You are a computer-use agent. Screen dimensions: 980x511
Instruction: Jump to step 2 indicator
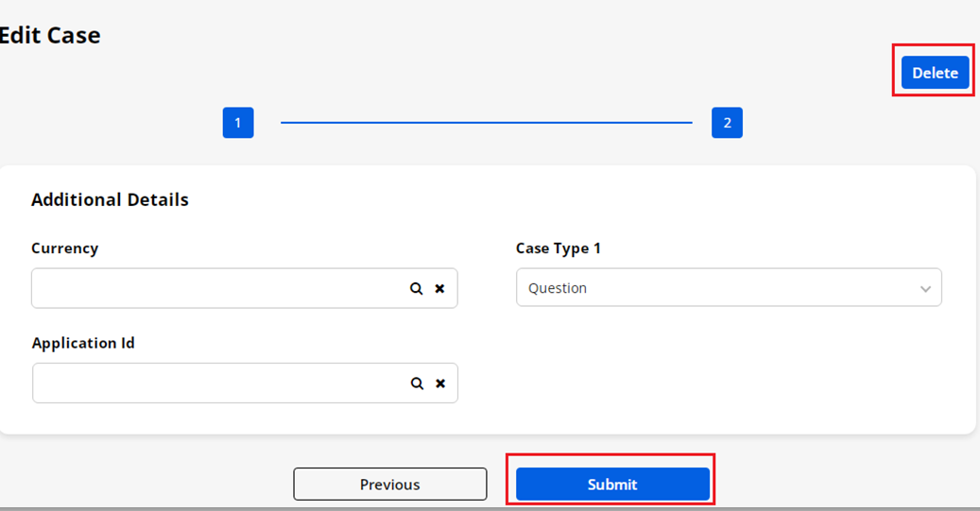click(x=727, y=123)
